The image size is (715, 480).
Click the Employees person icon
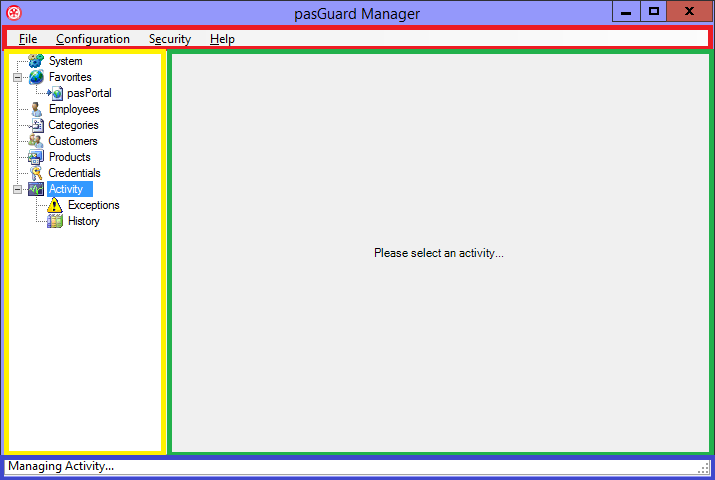point(36,109)
